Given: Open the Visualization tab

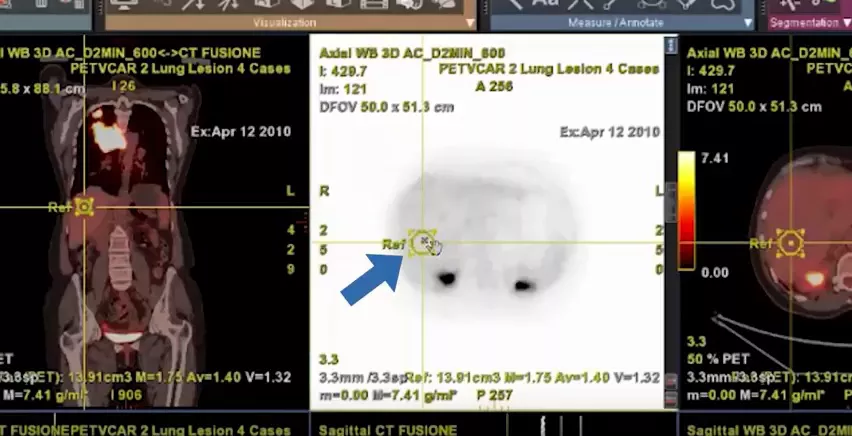Looking at the screenshot, I should pyautogui.click(x=284, y=23).
